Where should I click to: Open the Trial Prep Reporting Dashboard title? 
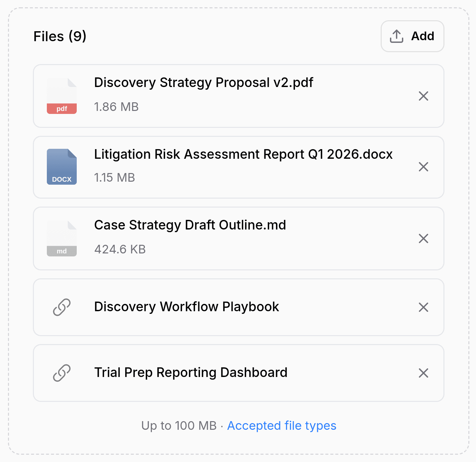tap(191, 373)
